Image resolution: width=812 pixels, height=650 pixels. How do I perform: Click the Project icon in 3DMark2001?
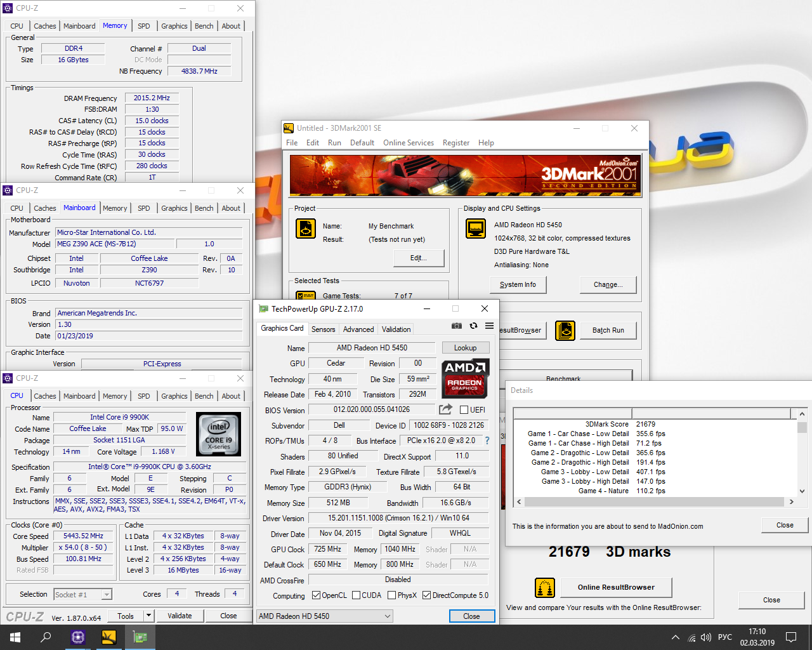[306, 229]
